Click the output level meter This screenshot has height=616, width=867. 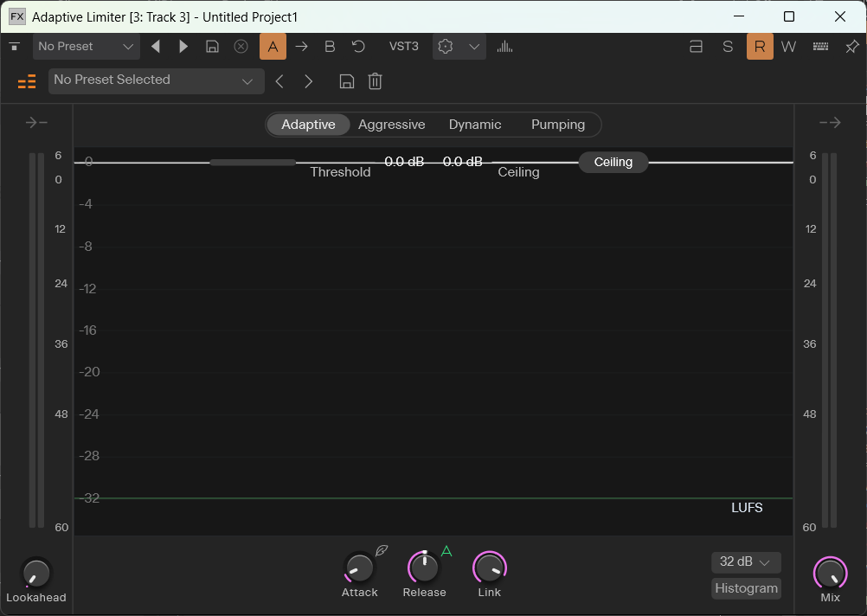point(830,340)
